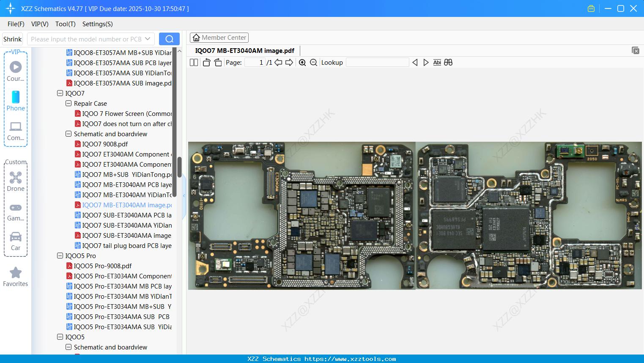Rotate the schematic image clockwise

[x=217, y=62]
